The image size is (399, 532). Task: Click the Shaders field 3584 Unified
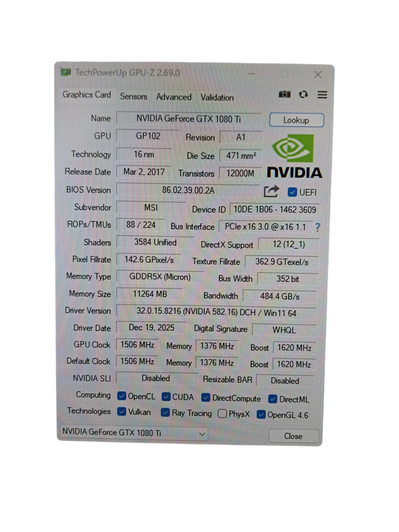click(x=155, y=242)
